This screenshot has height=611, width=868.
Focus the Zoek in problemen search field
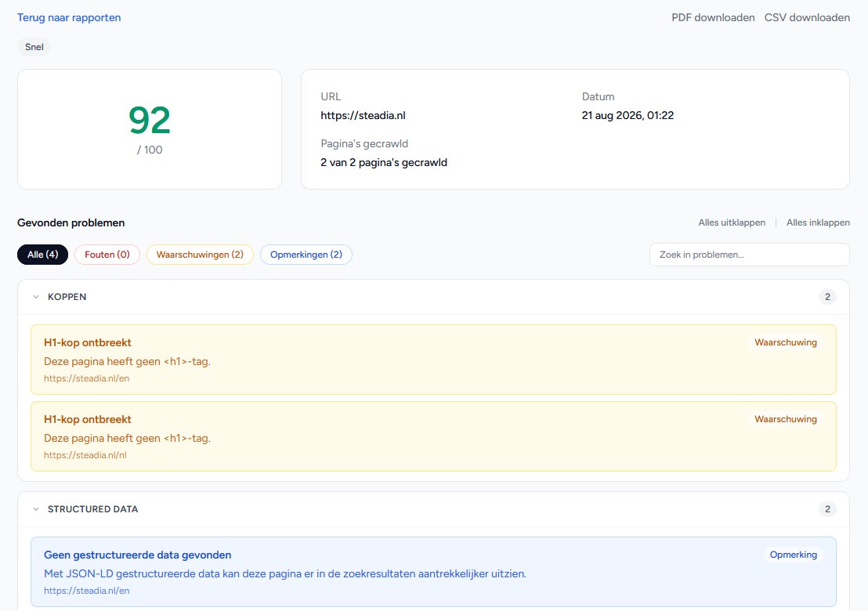[750, 255]
